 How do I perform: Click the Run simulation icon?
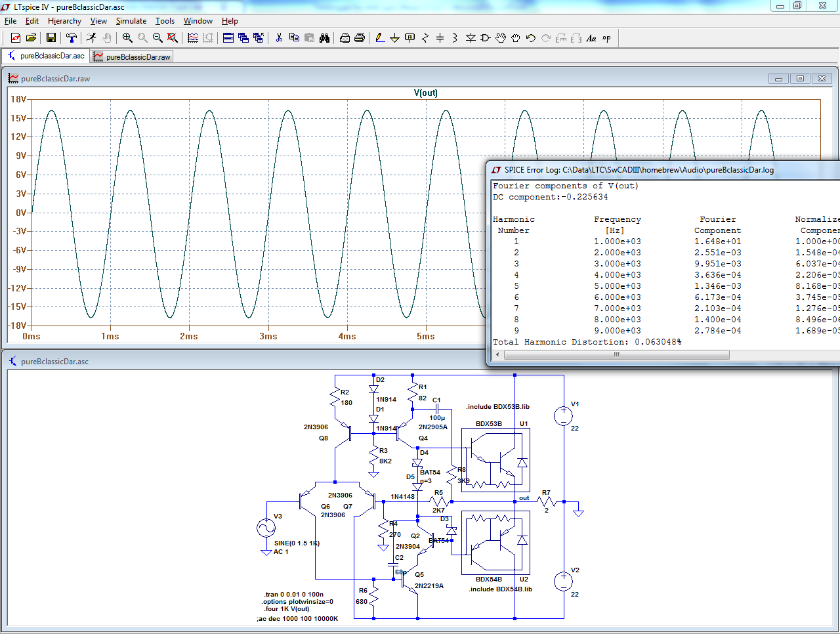(x=91, y=38)
